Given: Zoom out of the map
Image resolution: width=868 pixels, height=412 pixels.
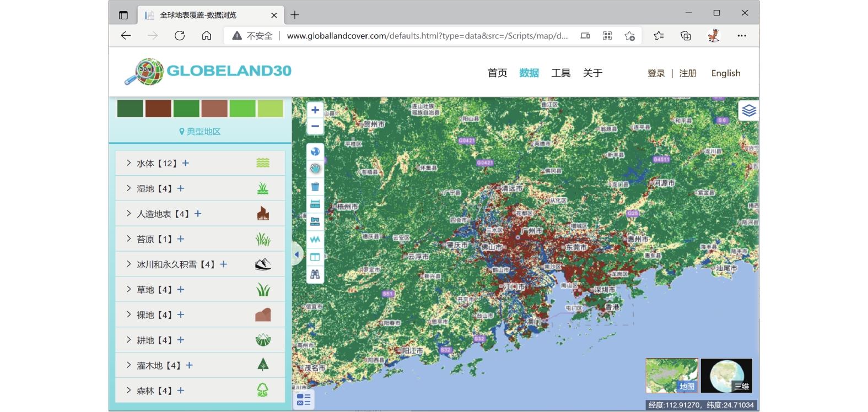Looking at the screenshot, I should [x=315, y=127].
